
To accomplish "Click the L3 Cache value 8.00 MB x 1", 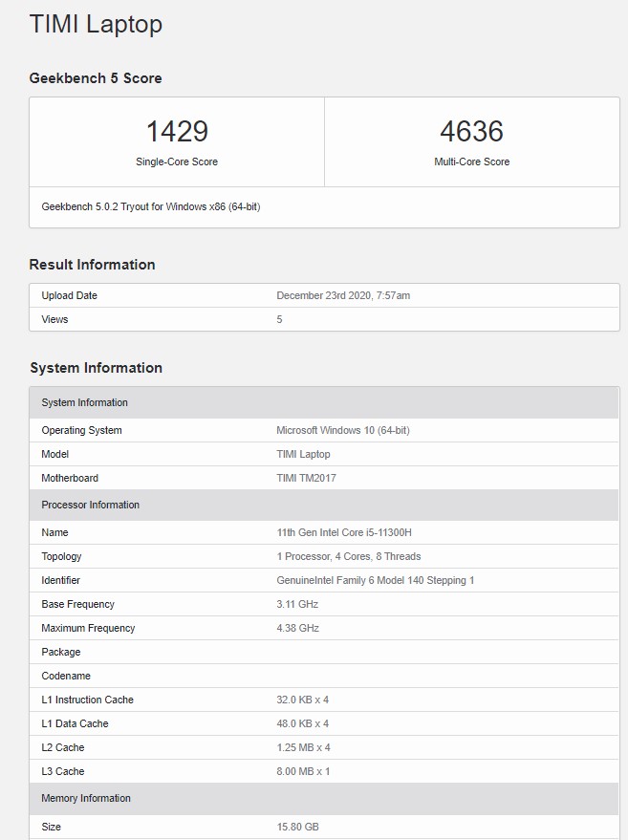I will tap(303, 771).
